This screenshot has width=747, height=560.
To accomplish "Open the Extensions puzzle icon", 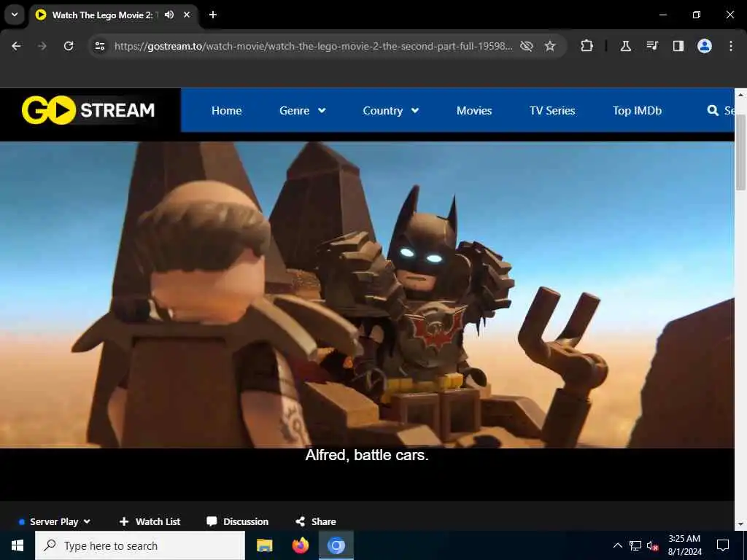I will [x=587, y=46].
